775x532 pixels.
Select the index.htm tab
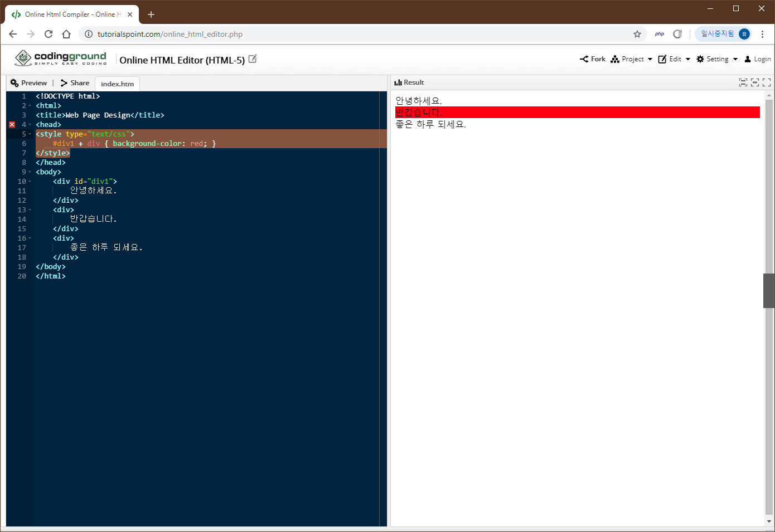117,84
